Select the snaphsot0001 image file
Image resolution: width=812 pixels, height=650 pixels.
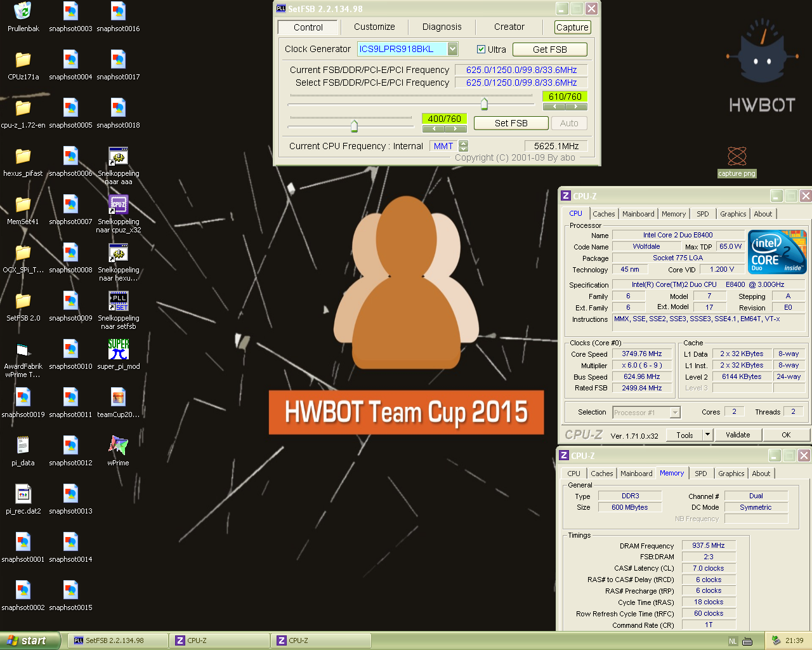tap(23, 548)
